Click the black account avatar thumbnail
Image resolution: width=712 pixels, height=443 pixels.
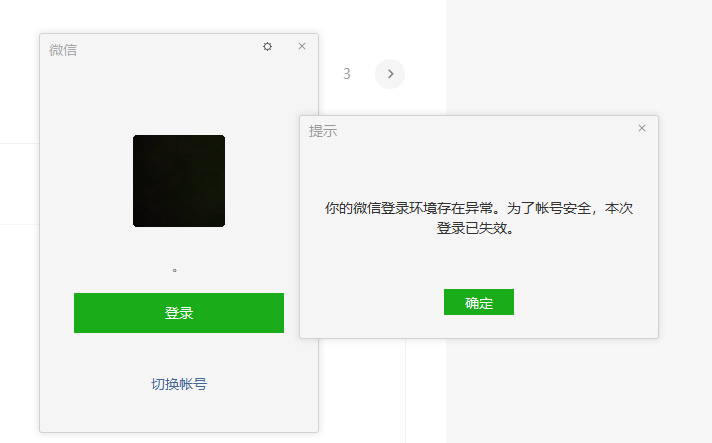179,181
